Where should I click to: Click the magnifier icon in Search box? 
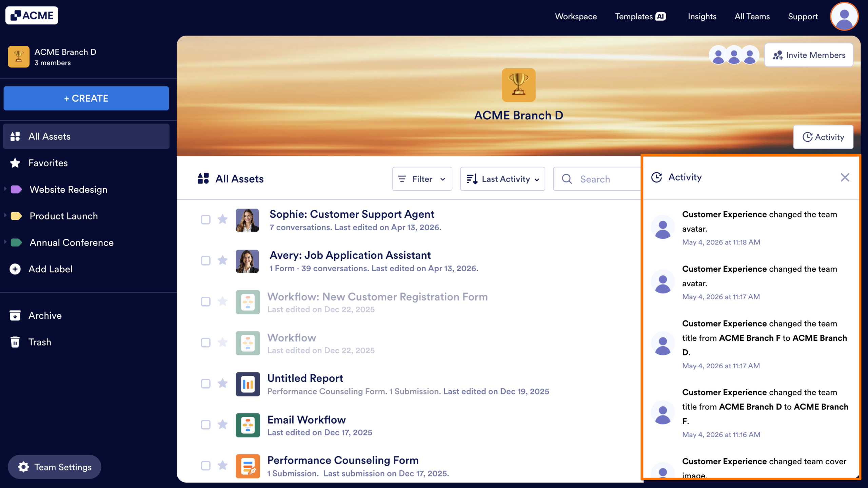click(x=567, y=179)
